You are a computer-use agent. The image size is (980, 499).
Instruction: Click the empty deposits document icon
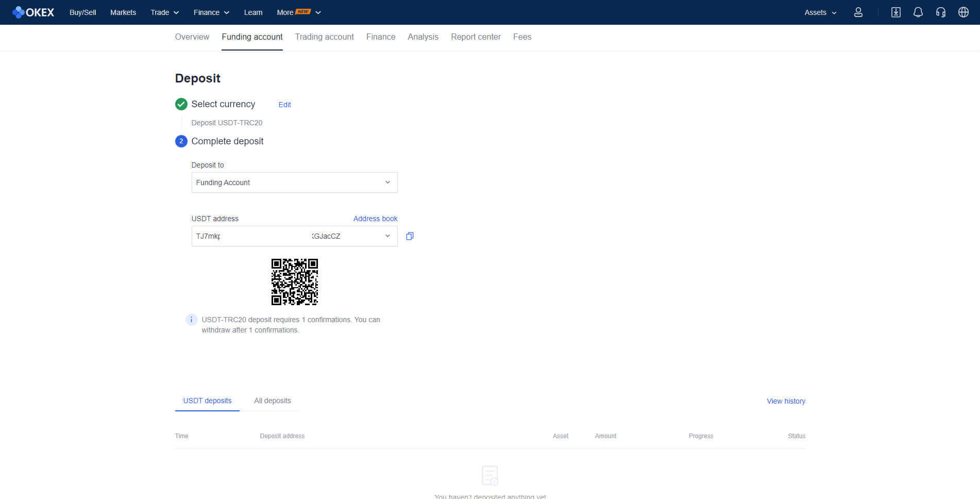tap(490, 475)
